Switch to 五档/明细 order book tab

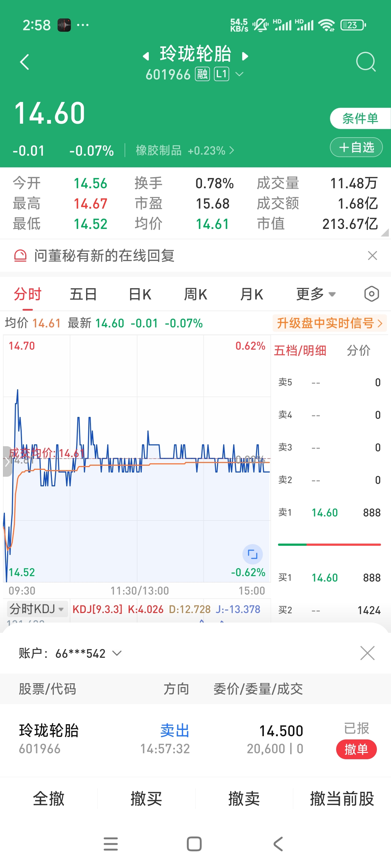(300, 350)
